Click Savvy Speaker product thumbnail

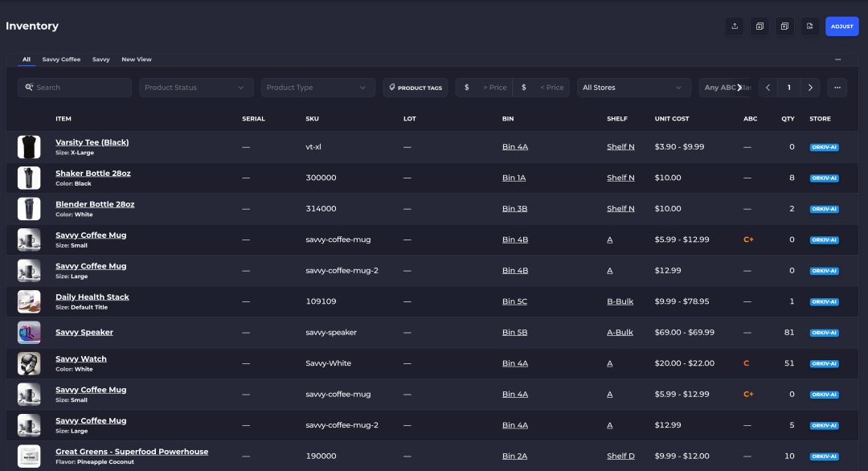coord(29,333)
